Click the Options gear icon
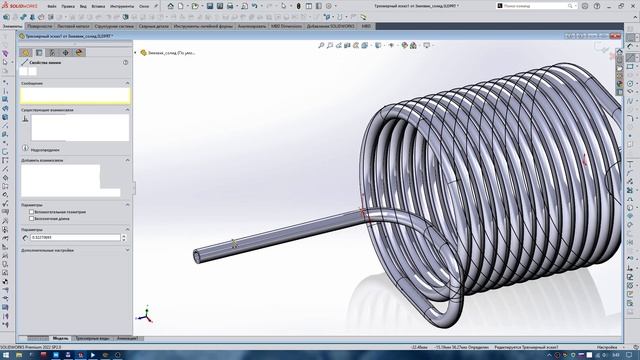640x360 pixels. coord(329,6)
